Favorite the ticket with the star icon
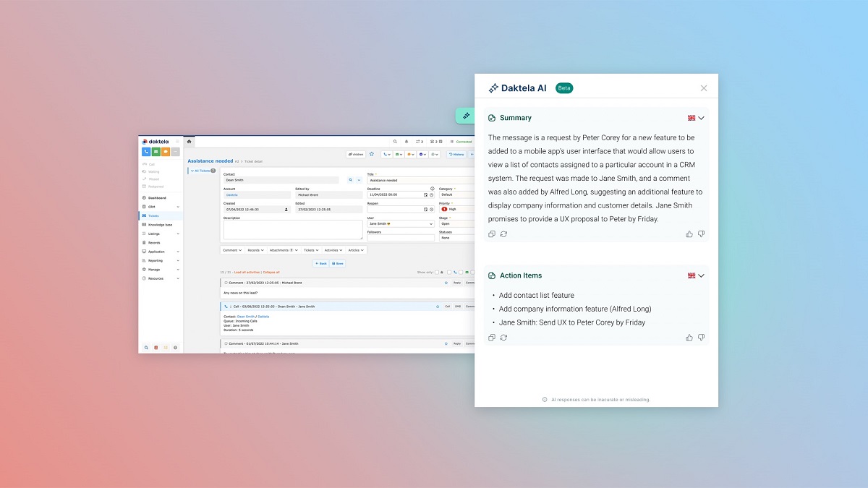The image size is (868, 488). 372,154
